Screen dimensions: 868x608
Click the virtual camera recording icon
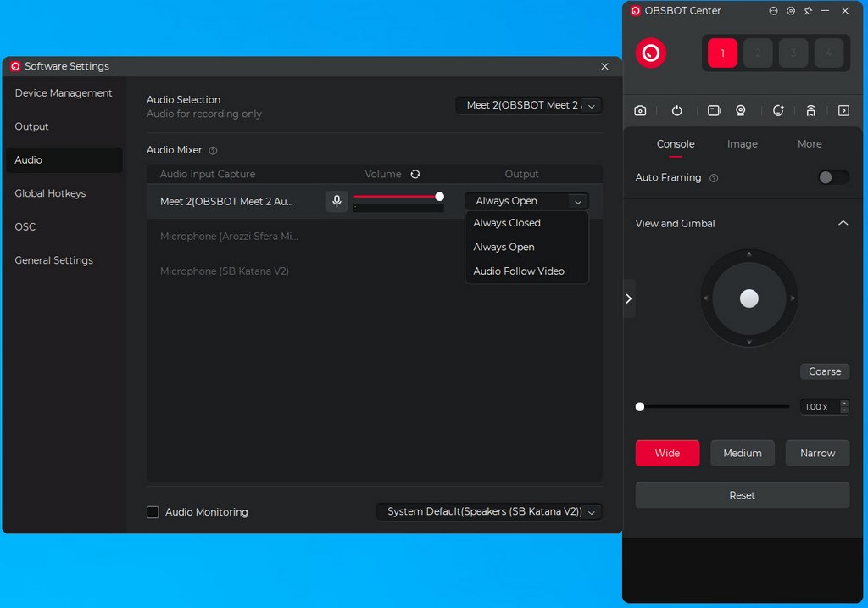point(714,111)
